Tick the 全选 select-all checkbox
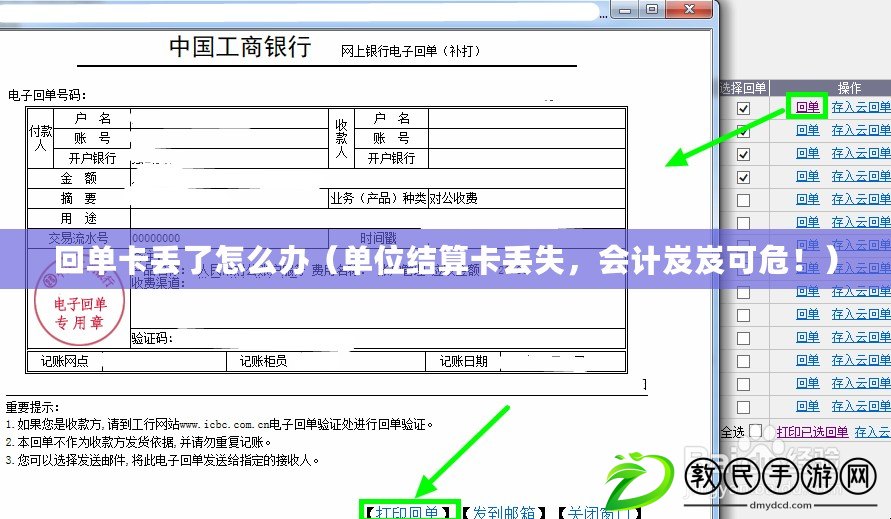The width and height of the screenshot is (891, 519). 756,431
